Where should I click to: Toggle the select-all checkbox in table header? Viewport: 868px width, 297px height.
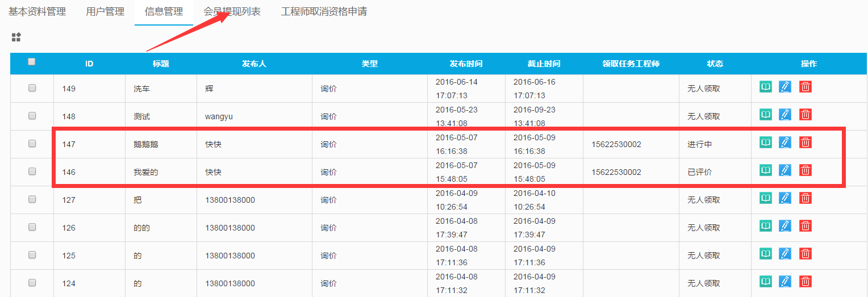(x=32, y=62)
